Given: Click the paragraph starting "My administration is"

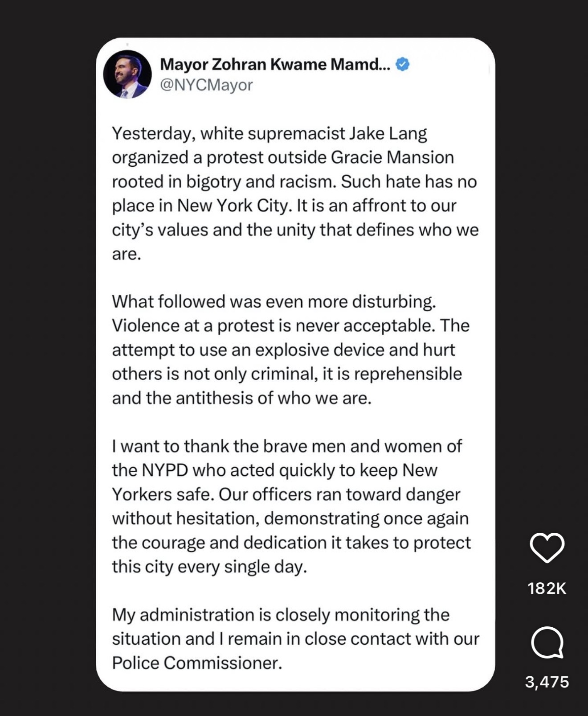Looking at the screenshot, I should point(295,638).
